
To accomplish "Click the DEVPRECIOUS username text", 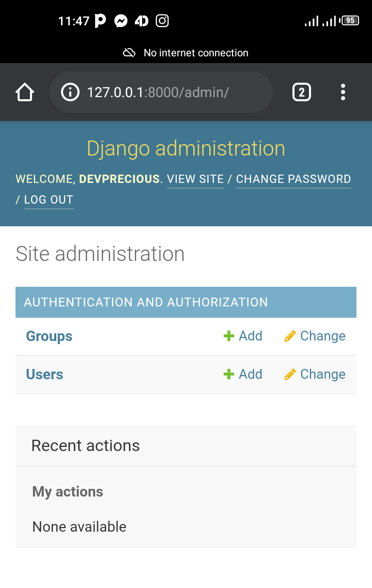I will pos(119,179).
